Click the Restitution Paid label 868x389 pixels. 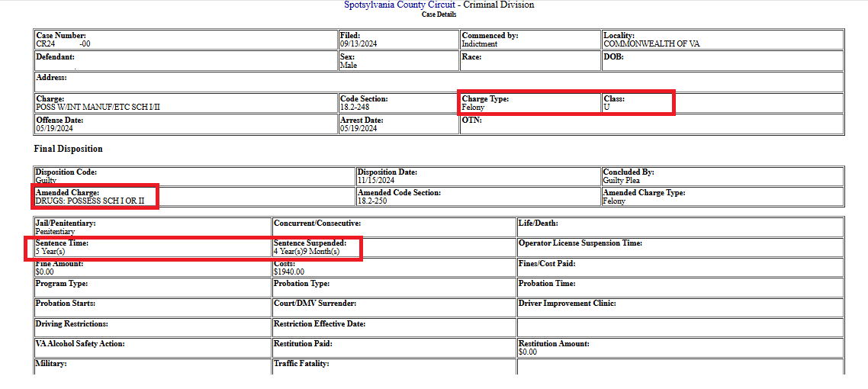[x=303, y=344]
